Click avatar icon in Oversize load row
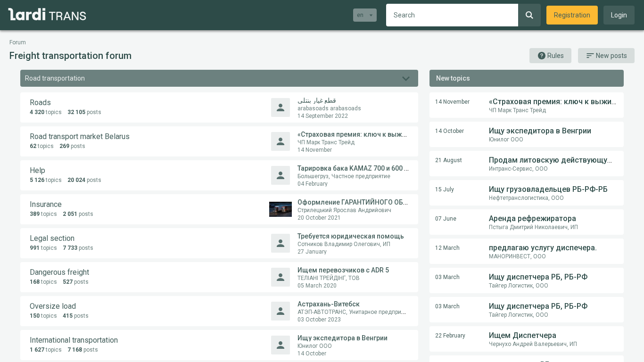This screenshot has width=644, height=362. [x=281, y=311]
